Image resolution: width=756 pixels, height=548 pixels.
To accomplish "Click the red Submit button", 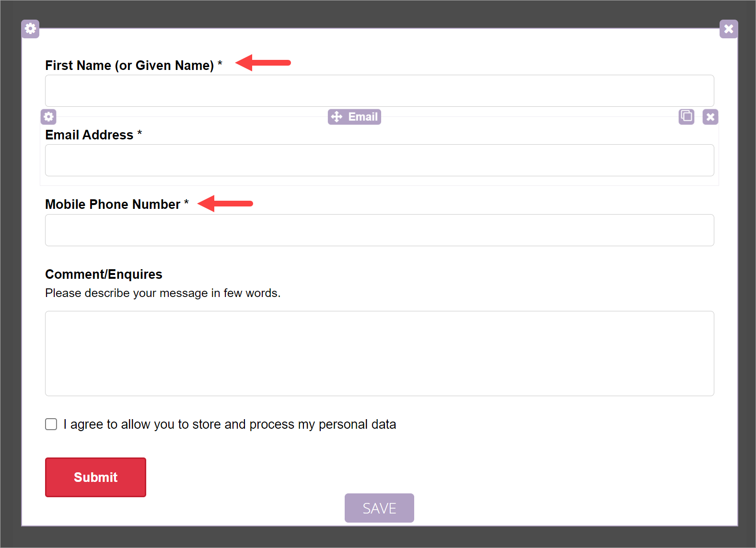I will pos(95,477).
